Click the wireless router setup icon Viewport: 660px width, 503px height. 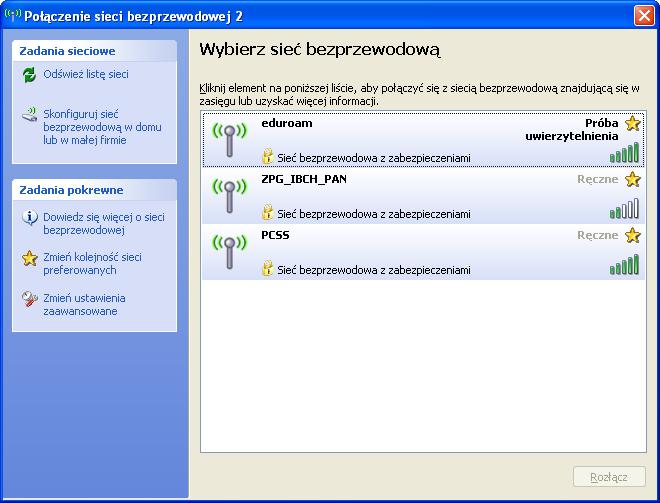(29, 114)
